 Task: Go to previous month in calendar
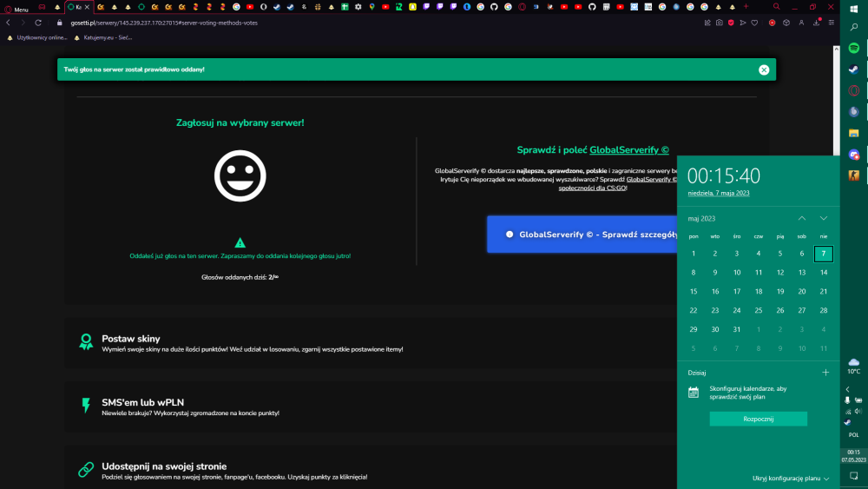[801, 218]
